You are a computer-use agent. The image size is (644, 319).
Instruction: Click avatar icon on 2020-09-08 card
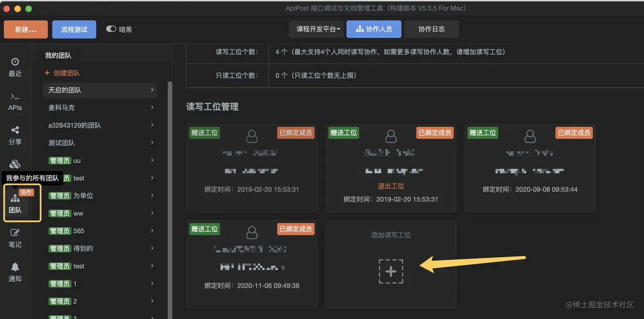tap(530, 137)
